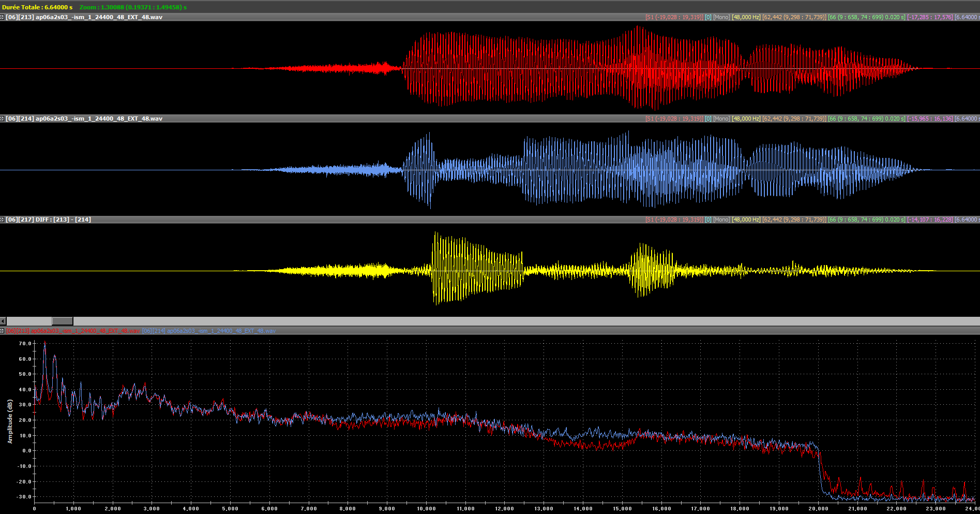The width and height of the screenshot is (980, 514).
Task: Select the red [213] waveform track header
Action: point(84,17)
